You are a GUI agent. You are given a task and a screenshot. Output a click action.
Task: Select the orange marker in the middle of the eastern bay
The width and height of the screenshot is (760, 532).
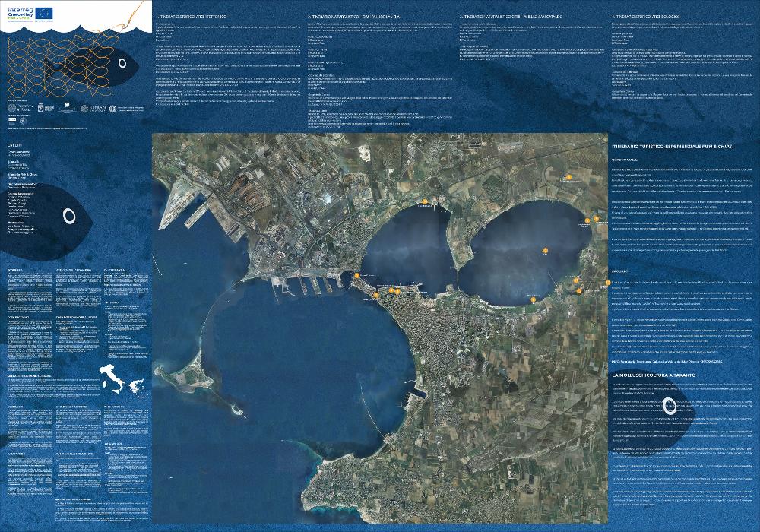point(546,251)
